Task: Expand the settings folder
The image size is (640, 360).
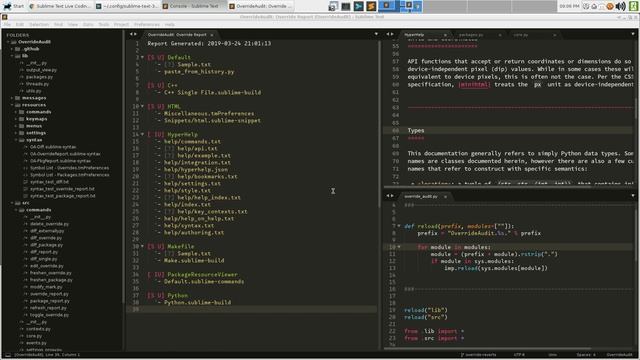Action: (16, 133)
